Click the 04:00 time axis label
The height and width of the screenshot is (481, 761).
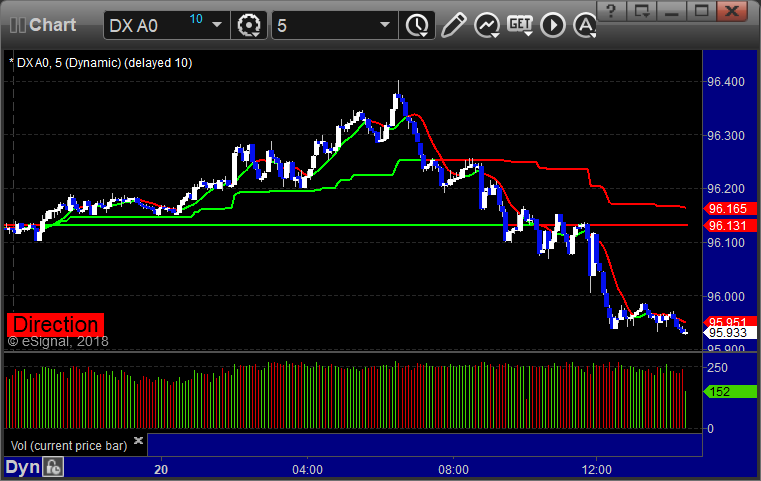(307, 470)
